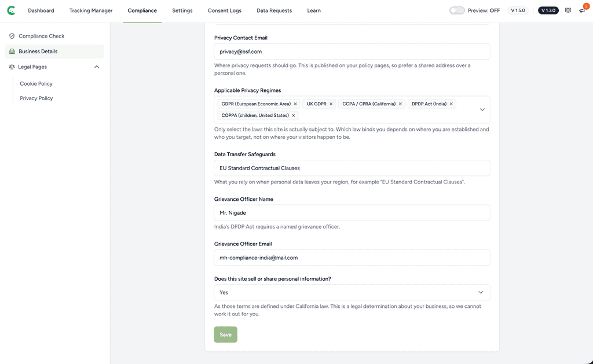Click the Grievance Officer Email field

click(352, 258)
